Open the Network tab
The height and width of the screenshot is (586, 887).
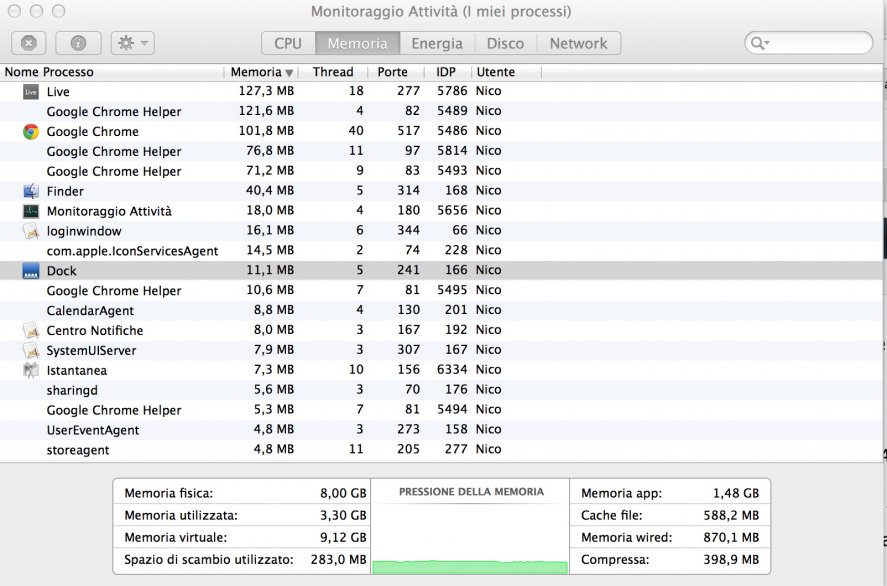click(578, 43)
